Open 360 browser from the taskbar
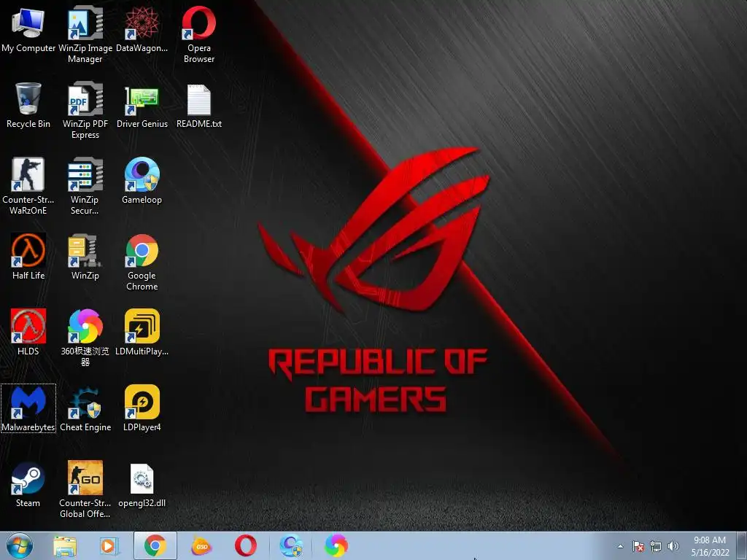Image resolution: width=747 pixels, height=560 pixels. 336,545
